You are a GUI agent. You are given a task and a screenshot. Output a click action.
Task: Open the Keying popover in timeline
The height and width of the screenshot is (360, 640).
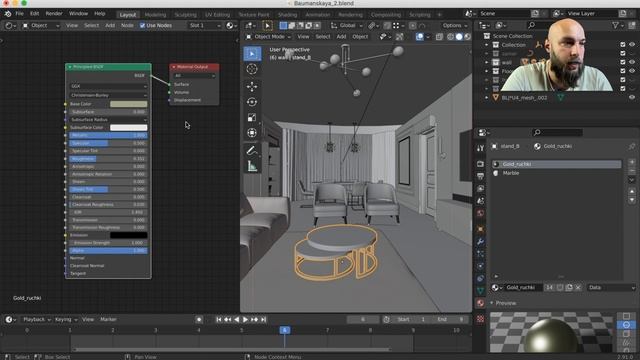click(x=65, y=320)
